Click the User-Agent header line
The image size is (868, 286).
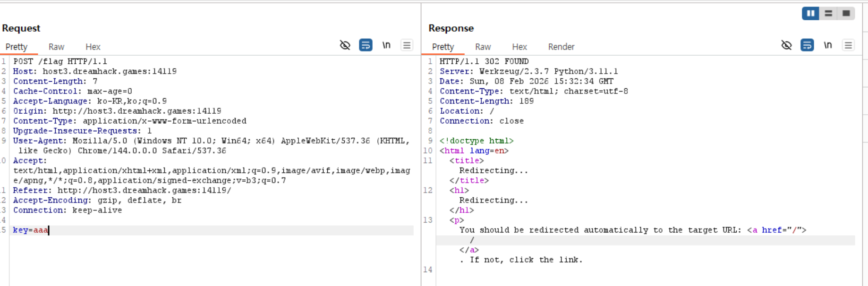point(211,145)
